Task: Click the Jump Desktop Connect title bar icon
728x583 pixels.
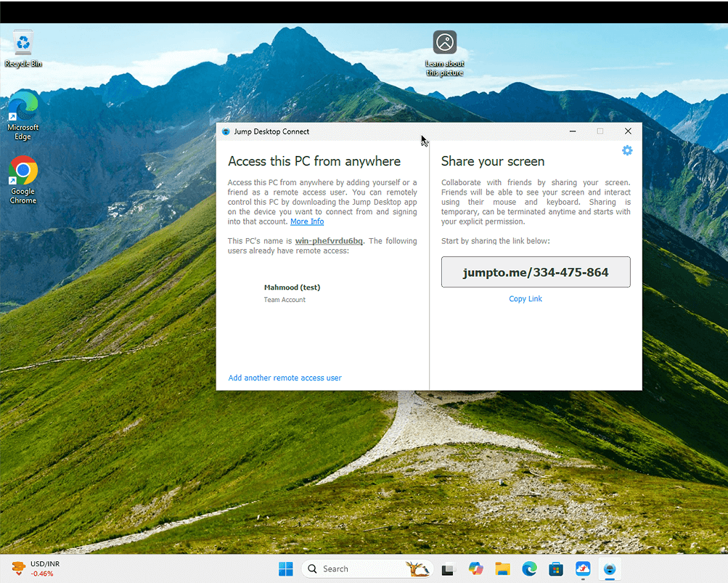Action: point(226,131)
